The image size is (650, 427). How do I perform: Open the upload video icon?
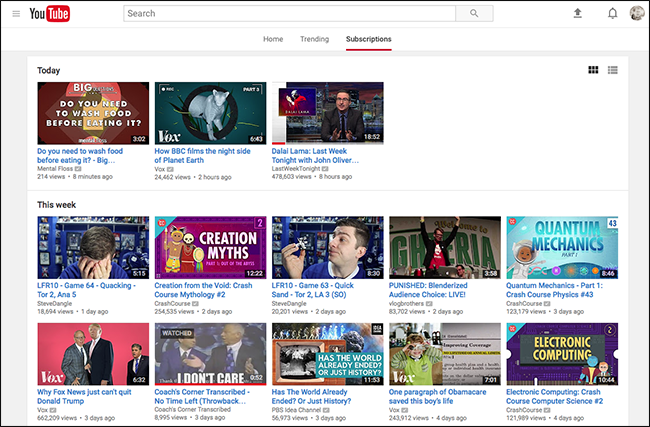click(577, 13)
